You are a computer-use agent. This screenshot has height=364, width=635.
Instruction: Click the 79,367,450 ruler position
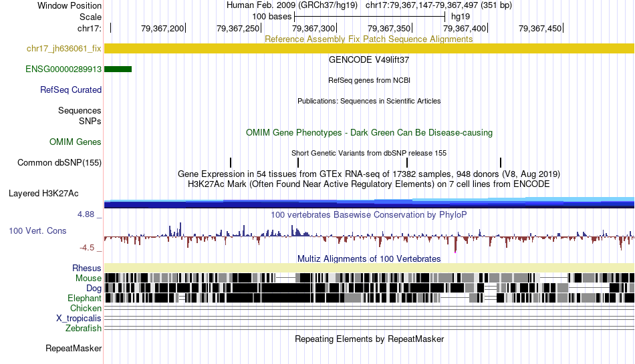[540, 28]
